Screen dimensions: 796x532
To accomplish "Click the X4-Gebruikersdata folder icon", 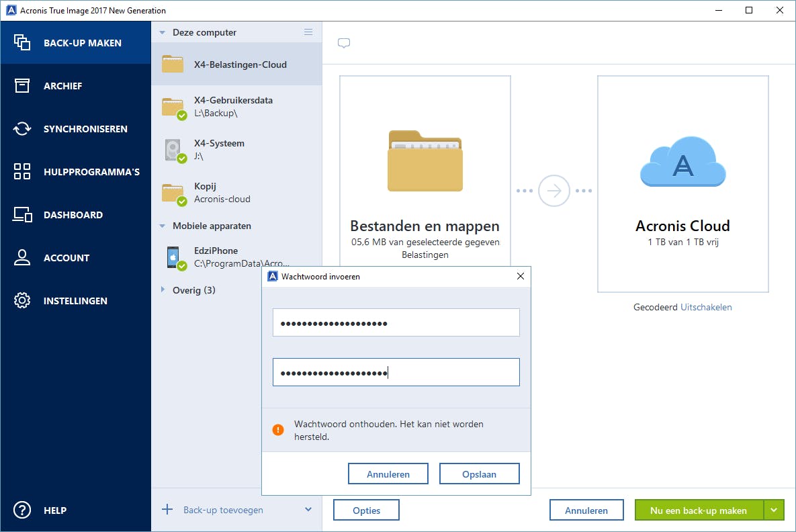I will coord(173,107).
